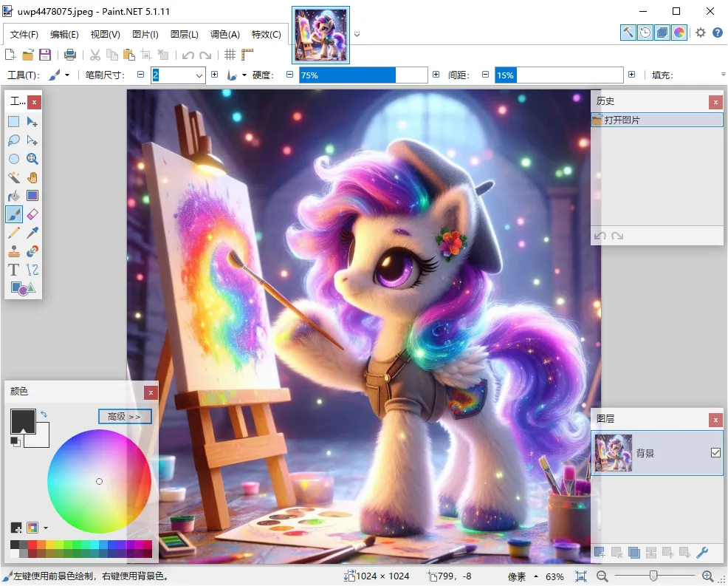This screenshot has width=728, height=586.
Task: Expand the toolbar overflow arrow
Action: 723,75
